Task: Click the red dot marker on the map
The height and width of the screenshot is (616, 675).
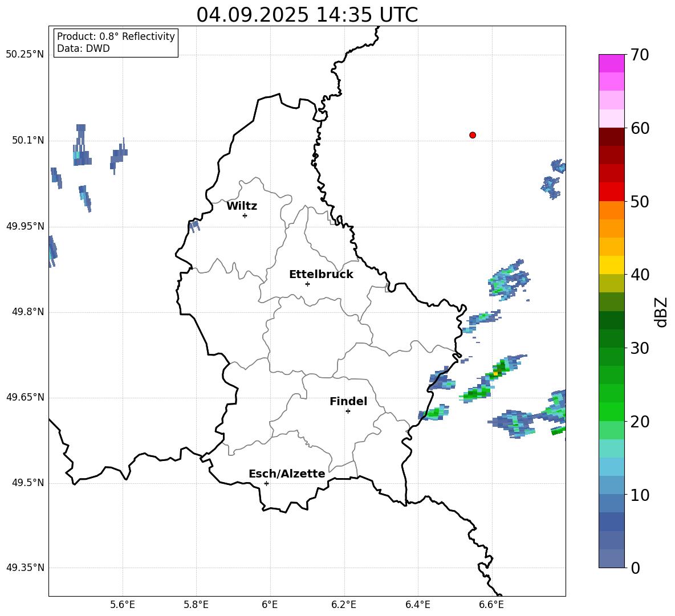Action: tap(473, 135)
